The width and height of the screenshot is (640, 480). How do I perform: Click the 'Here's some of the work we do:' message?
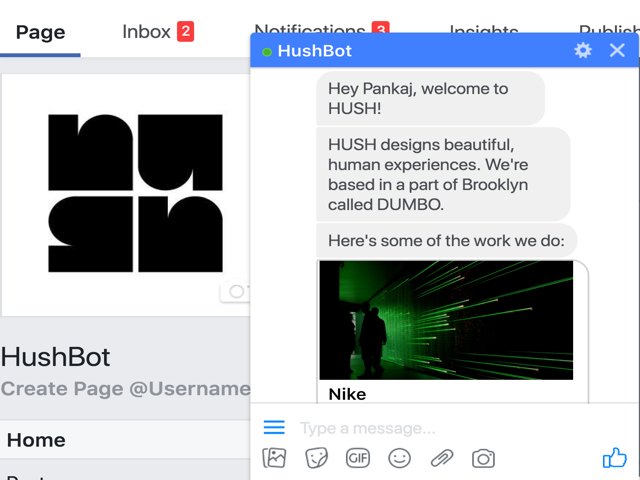pos(447,240)
